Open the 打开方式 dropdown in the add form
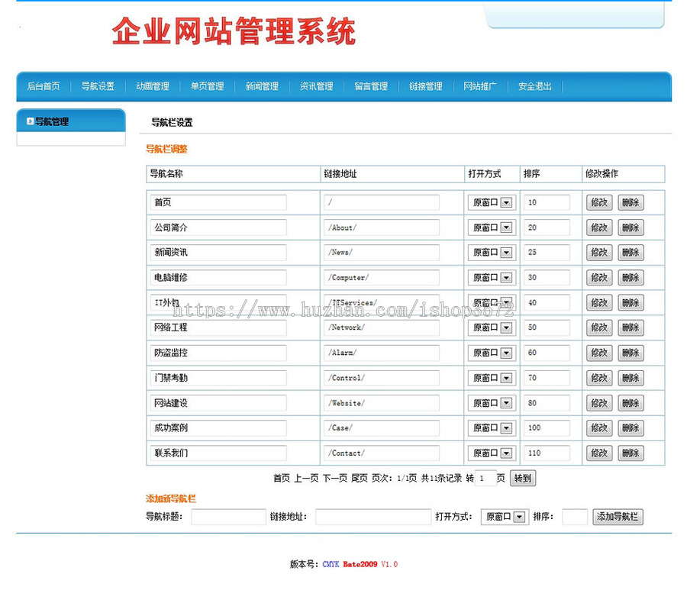The height and width of the screenshot is (616, 687). (x=504, y=517)
